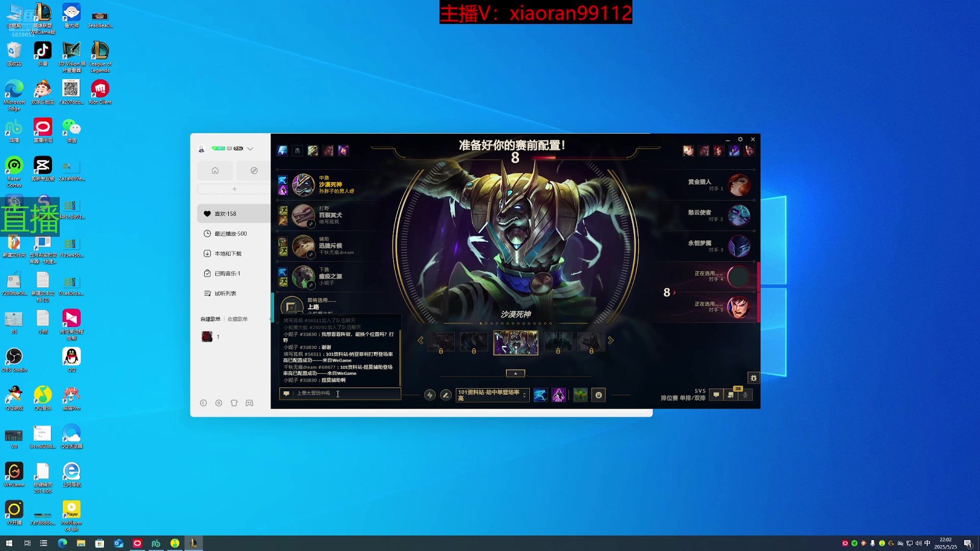Open emote selector smiley icon
Screen dimensions: 980x551
tap(598, 395)
